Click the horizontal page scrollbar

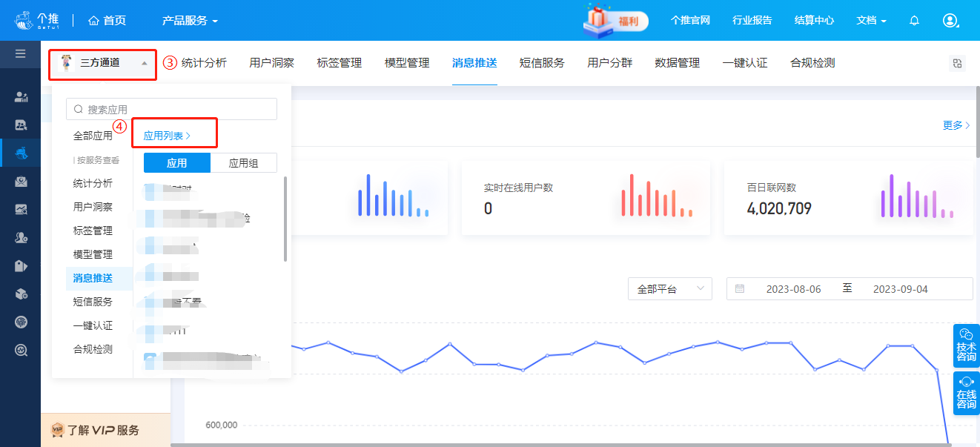pyautogui.click(x=561, y=445)
